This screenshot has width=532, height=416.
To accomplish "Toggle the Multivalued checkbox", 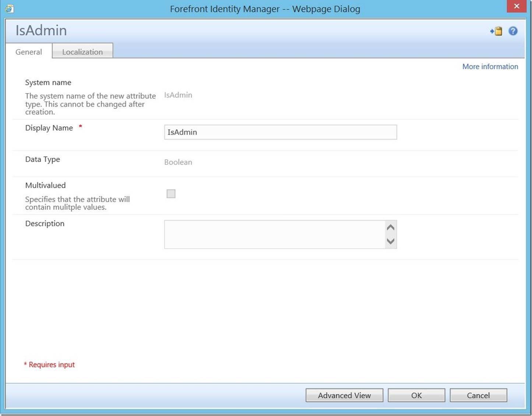I will click(171, 194).
